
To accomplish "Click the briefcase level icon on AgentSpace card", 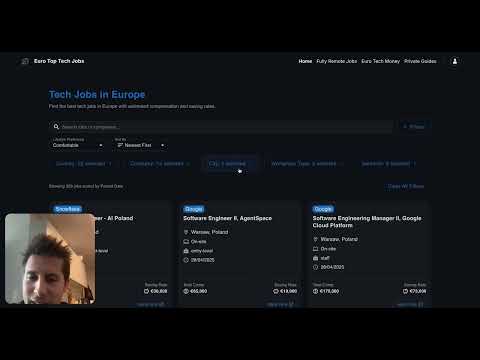I will pyautogui.click(x=186, y=251).
